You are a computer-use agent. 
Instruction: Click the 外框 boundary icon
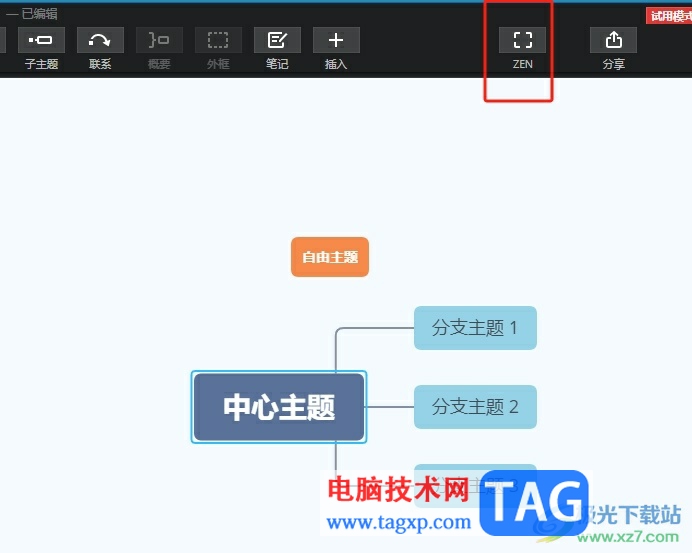pyautogui.click(x=218, y=40)
